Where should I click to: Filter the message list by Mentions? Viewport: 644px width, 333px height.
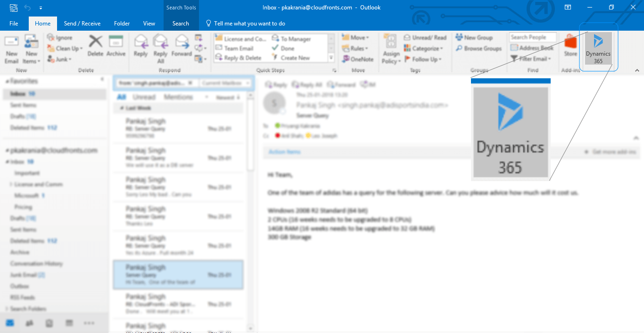(178, 97)
